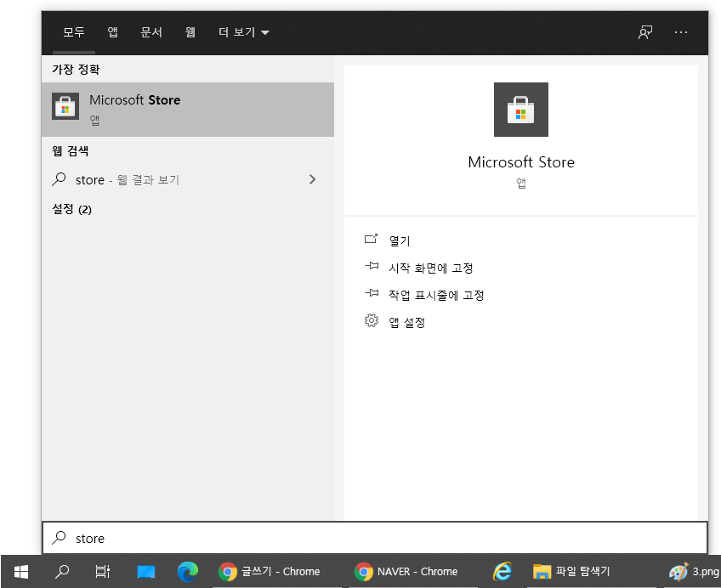Open the Windows Start button
721x588 pixels.
(x=21, y=572)
